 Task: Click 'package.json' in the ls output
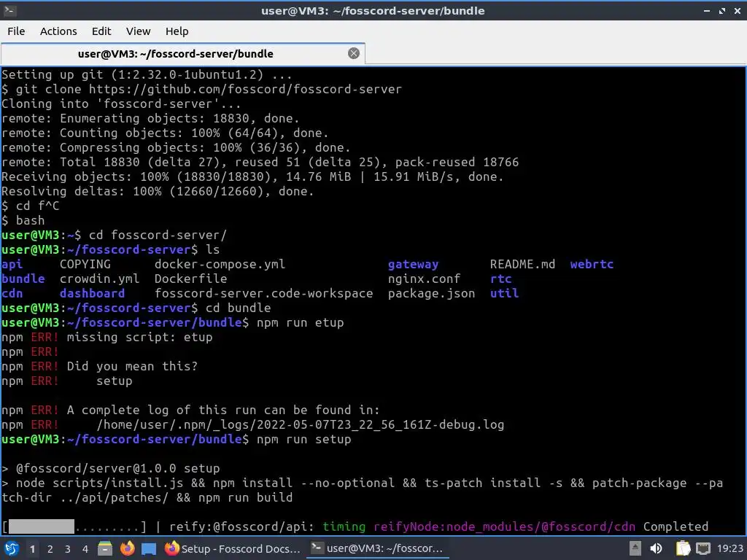[431, 293]
